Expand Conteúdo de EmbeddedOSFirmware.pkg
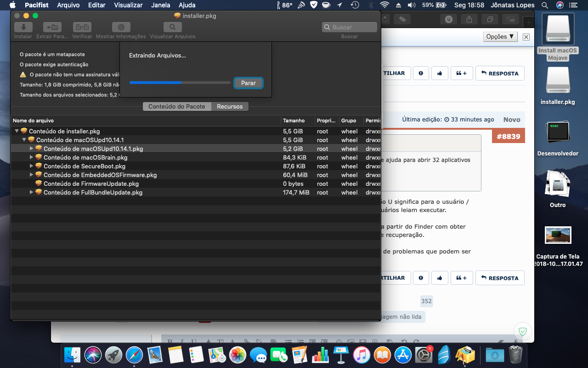 [x=32, y=175]
